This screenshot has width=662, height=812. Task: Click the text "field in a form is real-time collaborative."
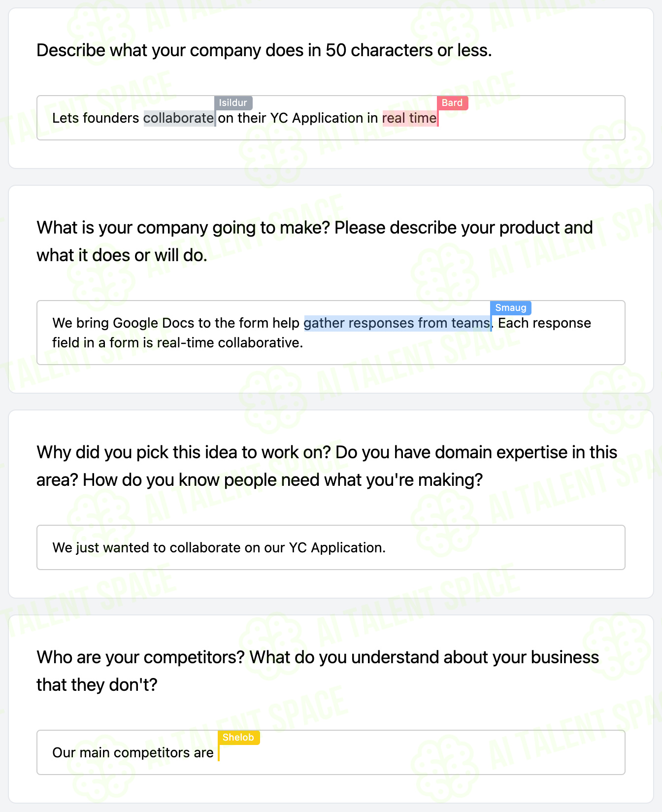178,343
